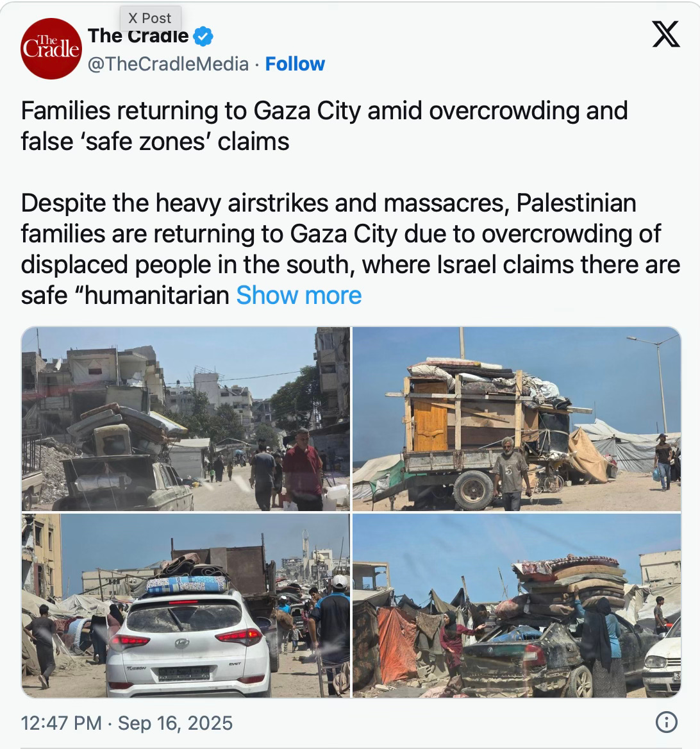The image size is (700, 749).
Task: Click man in red shirt in photo
Action: 303,470
